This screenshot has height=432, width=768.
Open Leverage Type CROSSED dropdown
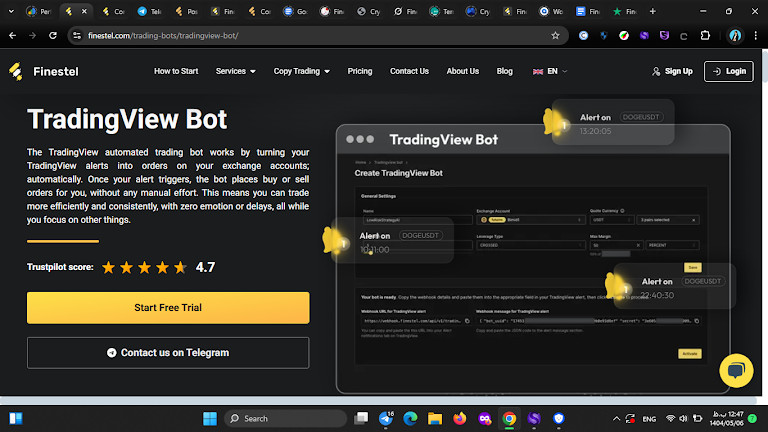530,245
